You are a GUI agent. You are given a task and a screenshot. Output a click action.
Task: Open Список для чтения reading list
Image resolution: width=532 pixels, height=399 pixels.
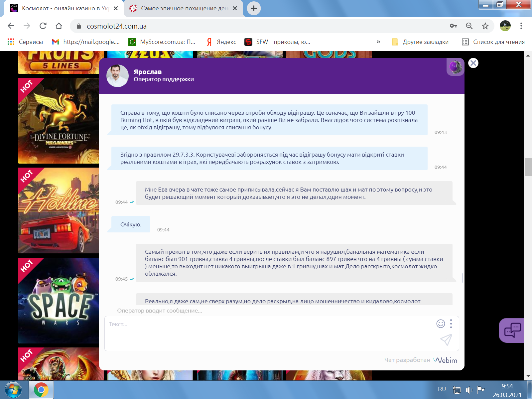click(493, 42)
